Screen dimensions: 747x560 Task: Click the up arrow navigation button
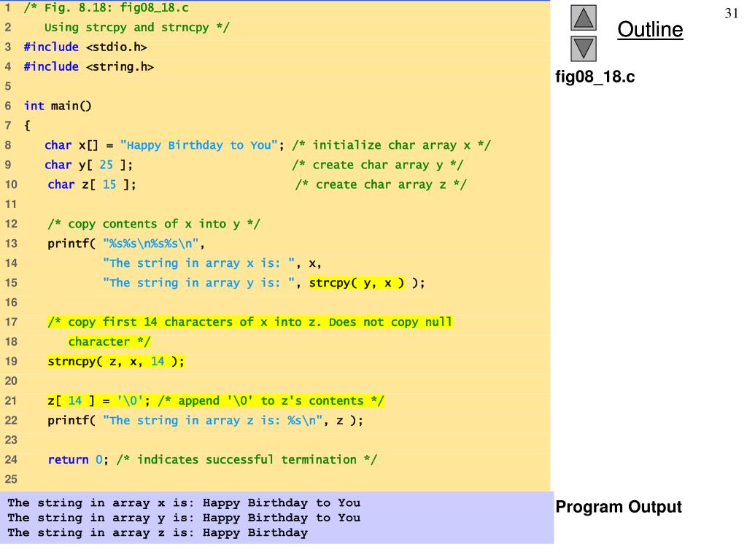tap(583, 17)
